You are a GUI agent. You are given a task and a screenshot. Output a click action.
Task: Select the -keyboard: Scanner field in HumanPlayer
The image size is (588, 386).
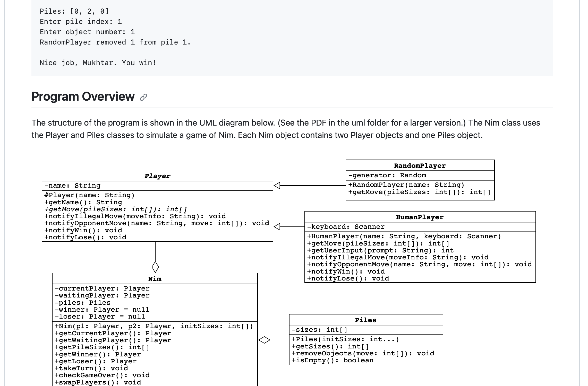(x=346, y=226)
